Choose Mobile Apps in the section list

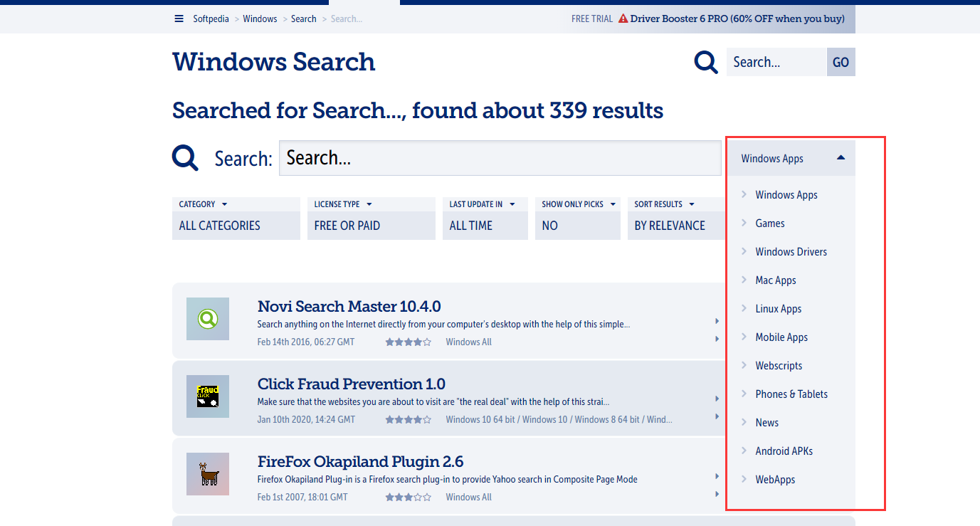(x=781, y=337)
